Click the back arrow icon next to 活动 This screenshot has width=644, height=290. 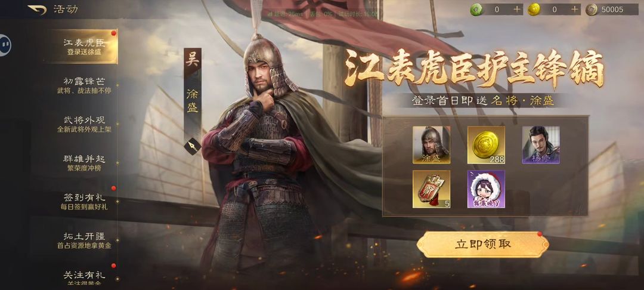point(37,10)
